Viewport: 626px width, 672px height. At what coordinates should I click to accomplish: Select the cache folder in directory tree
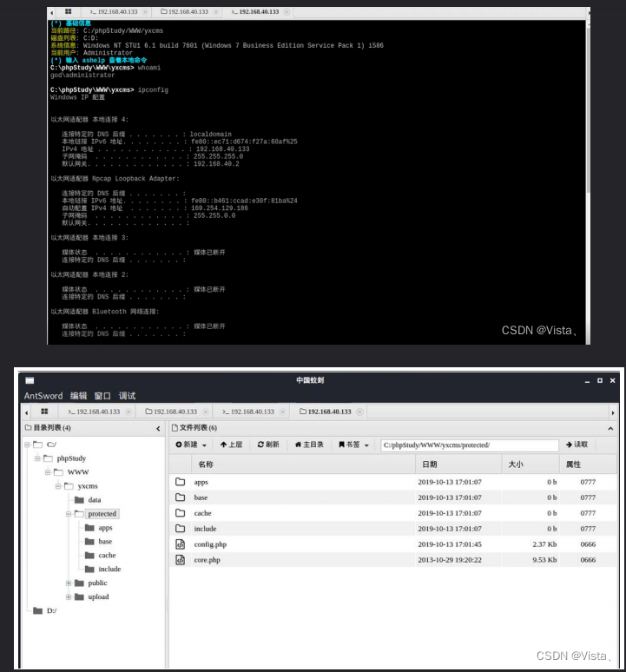pos(107,555)
